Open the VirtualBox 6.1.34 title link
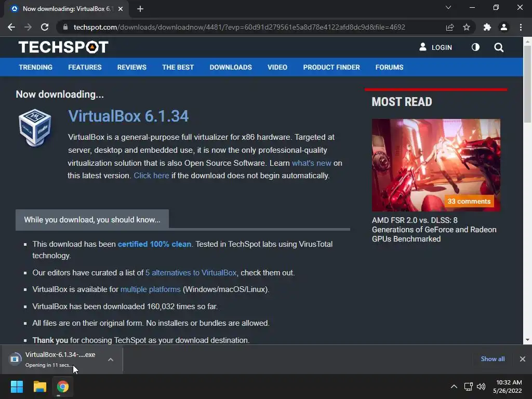This screenshot has height=399, width=532. point(128,116)
